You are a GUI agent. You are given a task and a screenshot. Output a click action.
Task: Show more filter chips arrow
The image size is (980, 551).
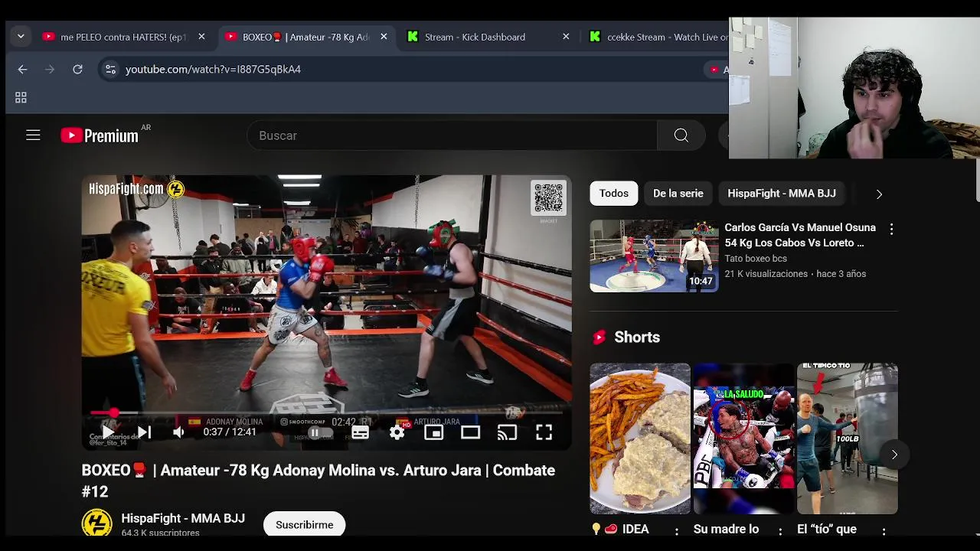click(879, 194)
